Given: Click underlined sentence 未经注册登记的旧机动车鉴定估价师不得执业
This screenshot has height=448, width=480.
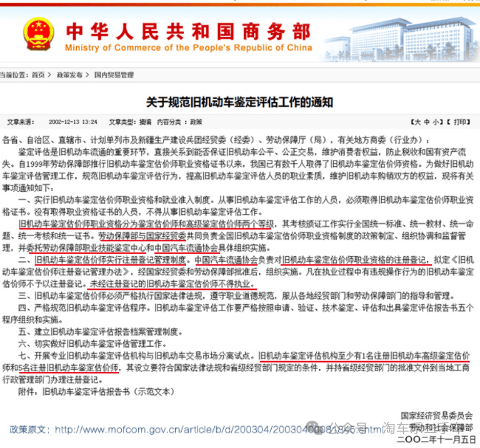Looking at the screenshot, I should tap(171, 283).
